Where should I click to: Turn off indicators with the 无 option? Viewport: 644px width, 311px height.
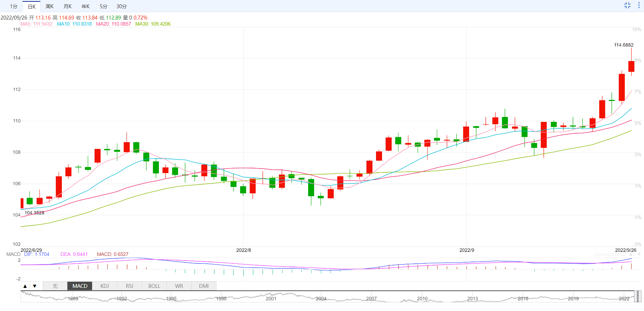coord(55,286)
